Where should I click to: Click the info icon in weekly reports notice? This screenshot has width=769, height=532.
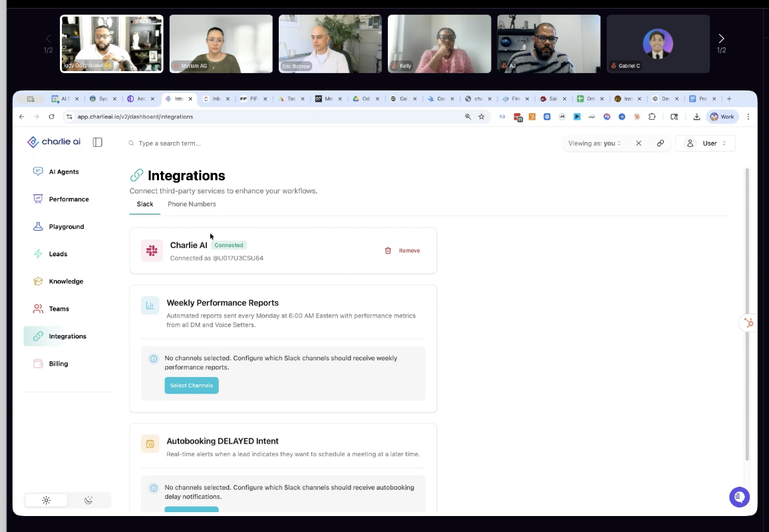(x=154, y=358)
